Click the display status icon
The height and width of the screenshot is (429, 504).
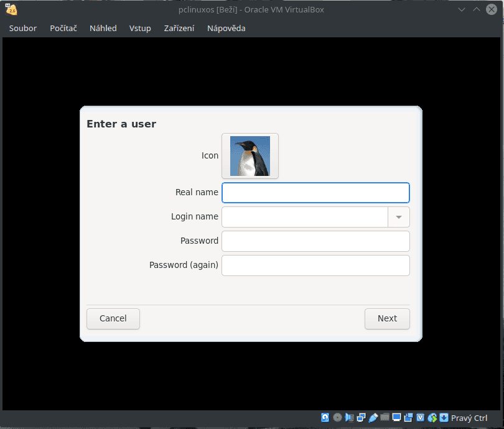pyautogui.click(x=396, y=417)
